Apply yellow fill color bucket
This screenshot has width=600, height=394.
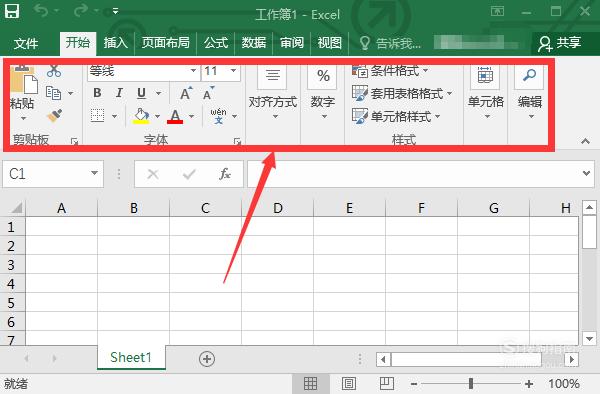[141, 115]
